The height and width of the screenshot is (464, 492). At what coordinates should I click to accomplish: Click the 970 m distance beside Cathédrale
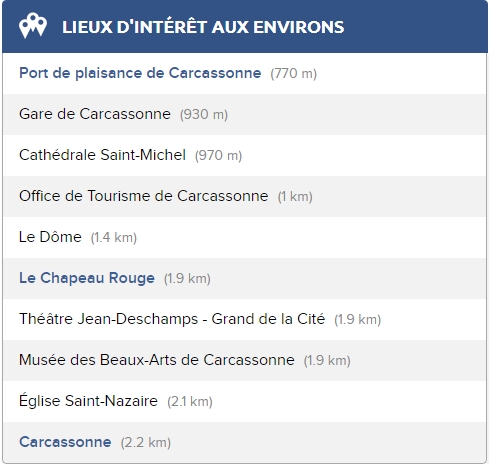pyautogui.click(x=219, y=156)
